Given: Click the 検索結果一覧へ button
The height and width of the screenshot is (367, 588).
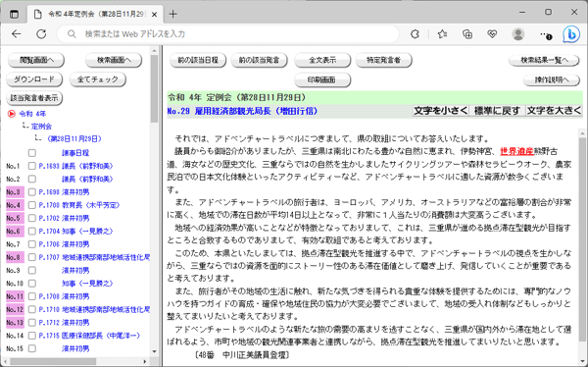Looking at the screenshot, I should pyautogui.click(x=544, y=60).
